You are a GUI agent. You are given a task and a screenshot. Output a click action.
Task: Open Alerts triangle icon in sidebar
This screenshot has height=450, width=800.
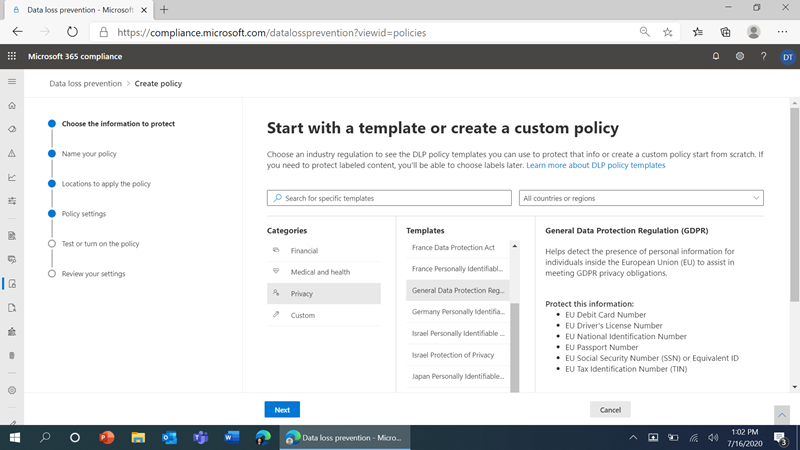(12, 153)
